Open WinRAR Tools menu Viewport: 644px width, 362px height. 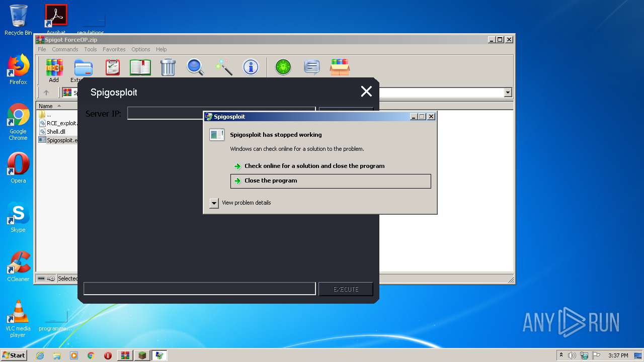point(91,49)
